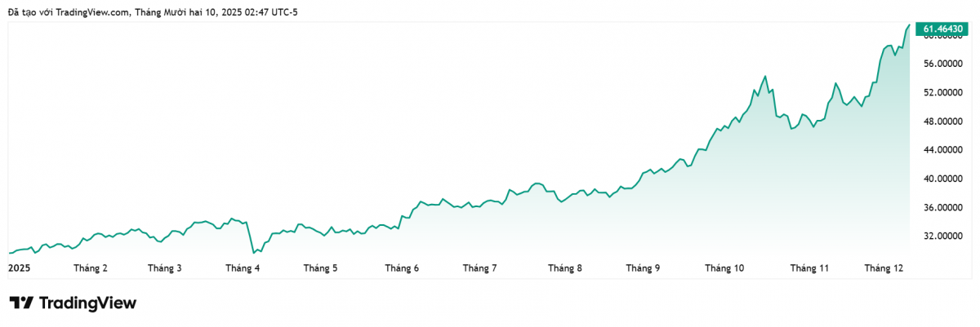
Task: Select the Tháng 11 time axis label
Action: point(809,267)
